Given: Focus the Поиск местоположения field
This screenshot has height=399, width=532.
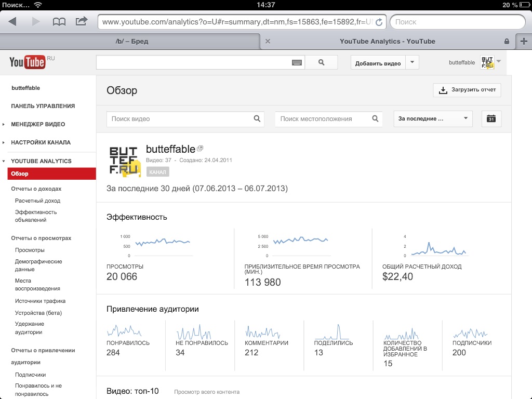Looking at the screenshot, I should pos(328,119).
